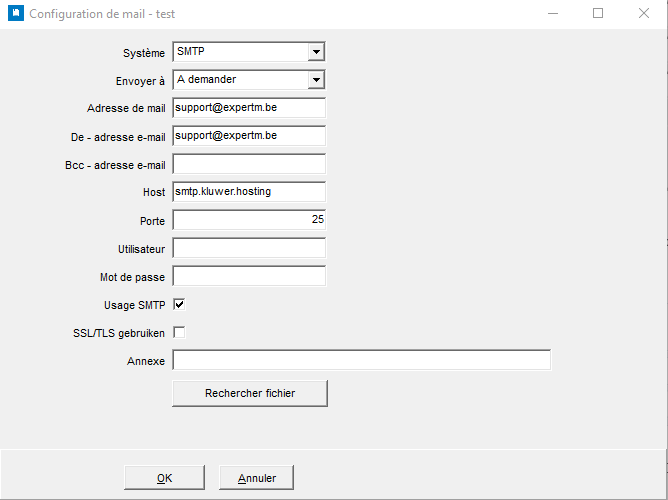Viewport: 668px width, 500px height.
Task: Click the Système label
Action: [x=144, y=53]
